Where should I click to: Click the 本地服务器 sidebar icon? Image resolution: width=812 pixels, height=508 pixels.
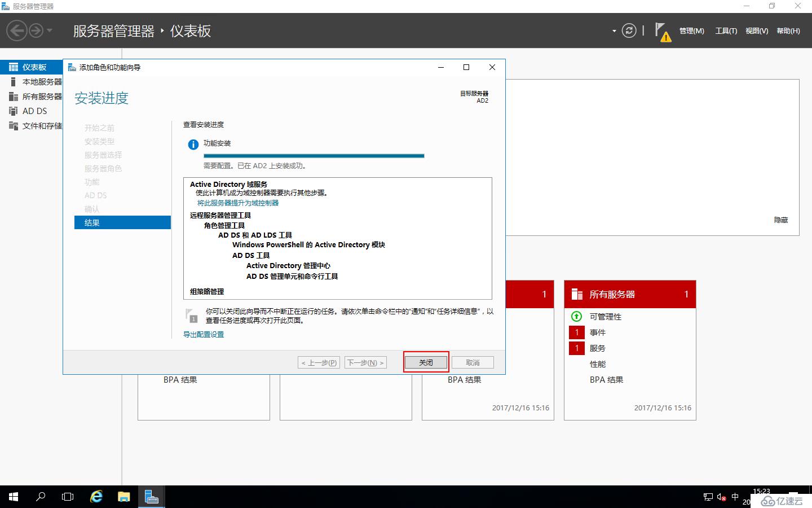click(x=14, y=82)
